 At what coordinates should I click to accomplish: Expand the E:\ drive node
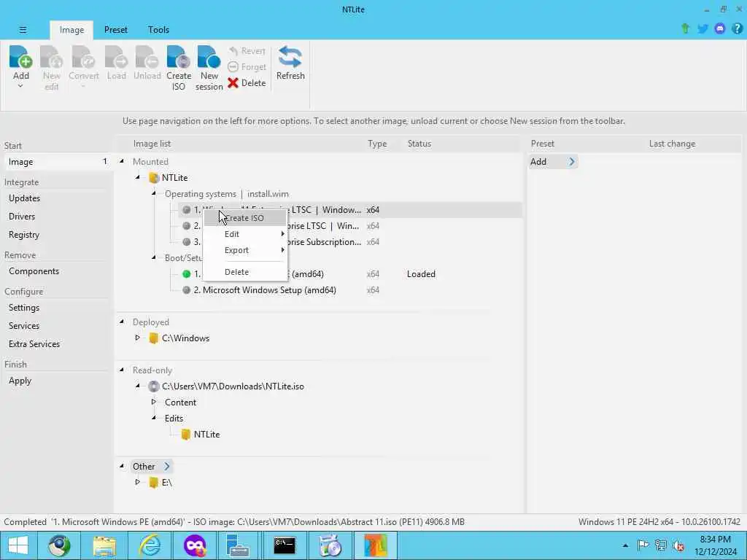138,482
